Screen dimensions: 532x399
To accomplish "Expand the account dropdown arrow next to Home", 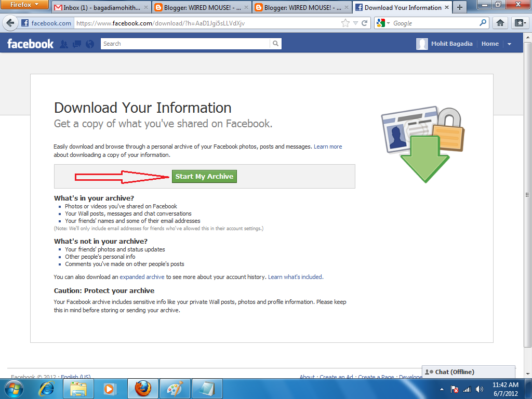I will click(509, 44).
